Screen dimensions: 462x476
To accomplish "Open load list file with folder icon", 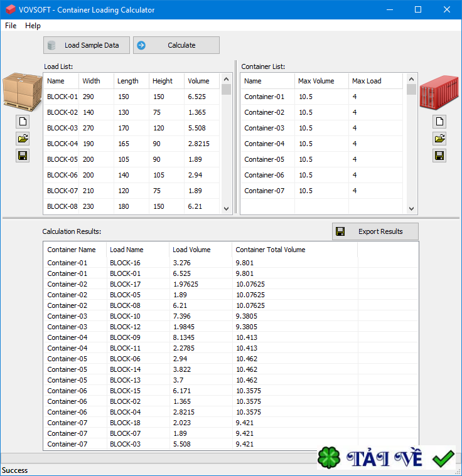I will tap(23, 139).
